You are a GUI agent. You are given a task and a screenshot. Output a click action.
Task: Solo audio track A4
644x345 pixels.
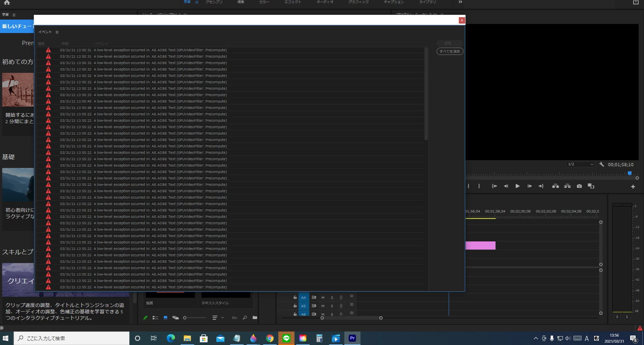pos(332,297)
